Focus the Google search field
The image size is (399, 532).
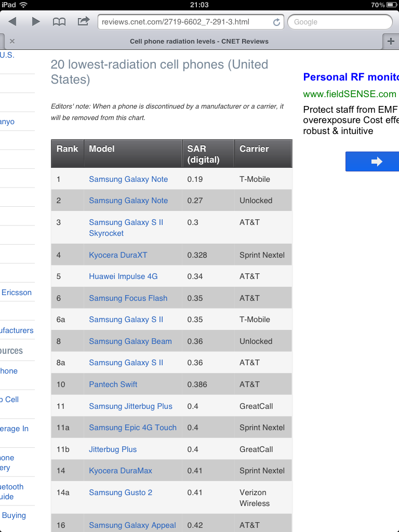click(340, 22)
